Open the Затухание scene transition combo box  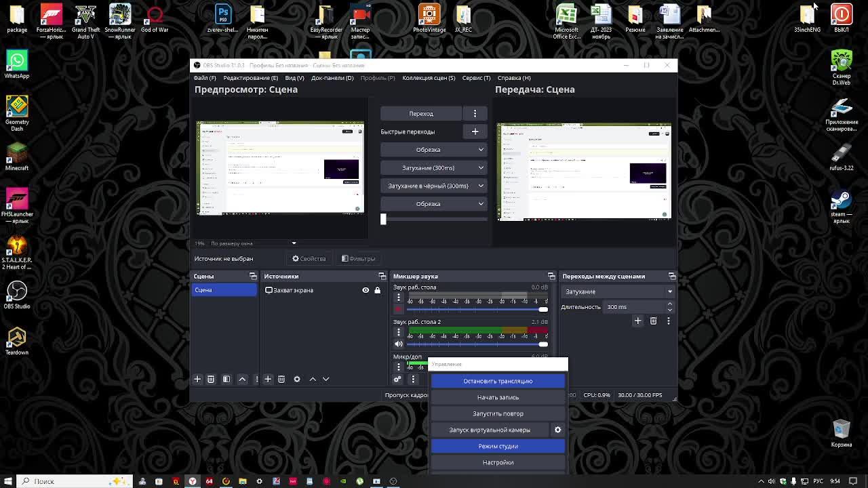point(617,291)
